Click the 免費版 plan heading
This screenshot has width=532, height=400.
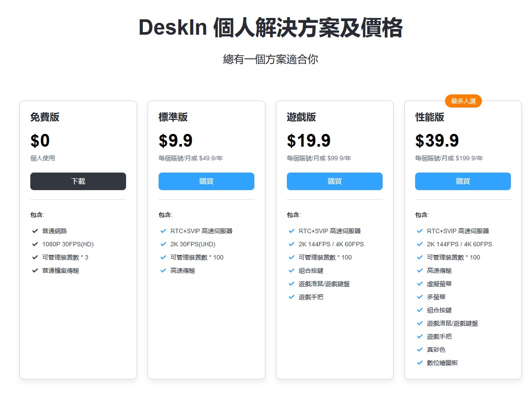tap(45, 117)
